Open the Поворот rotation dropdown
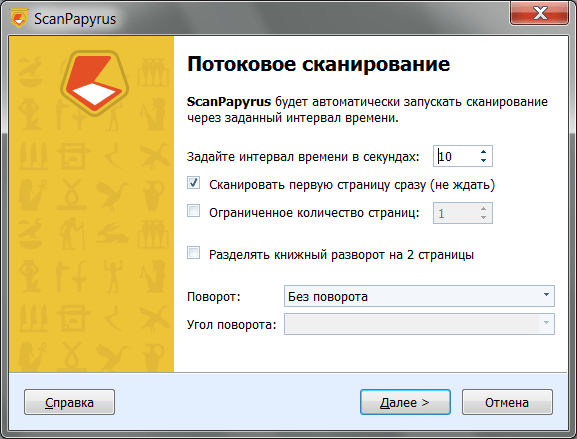The width and height of the screenshot is (577, 439). pyautogui.click(x=419, y=296)
